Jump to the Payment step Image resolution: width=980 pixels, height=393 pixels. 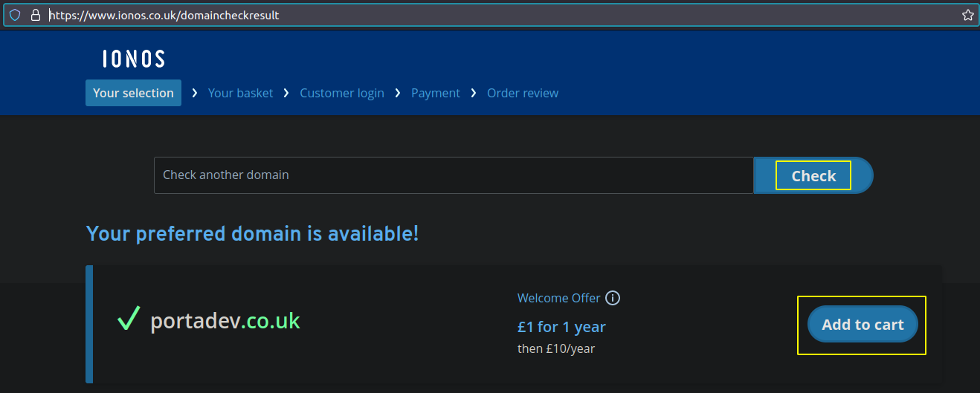pos(436,93)
